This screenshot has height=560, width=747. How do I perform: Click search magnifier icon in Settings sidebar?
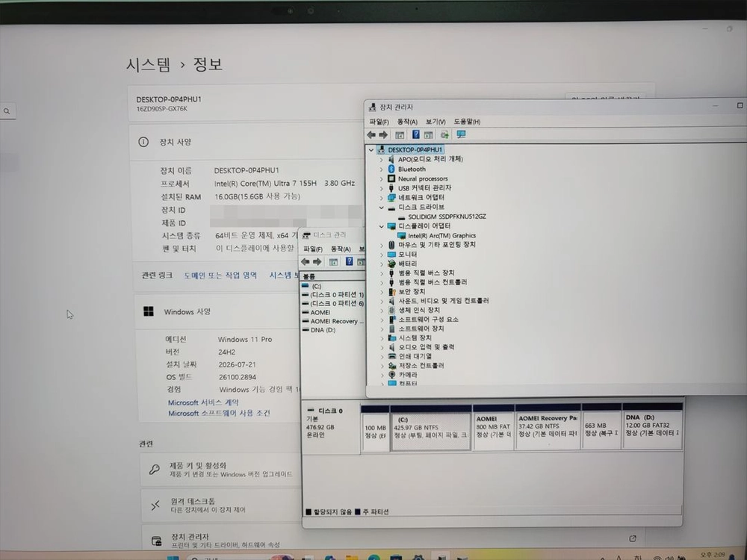(x=7, y=111)
